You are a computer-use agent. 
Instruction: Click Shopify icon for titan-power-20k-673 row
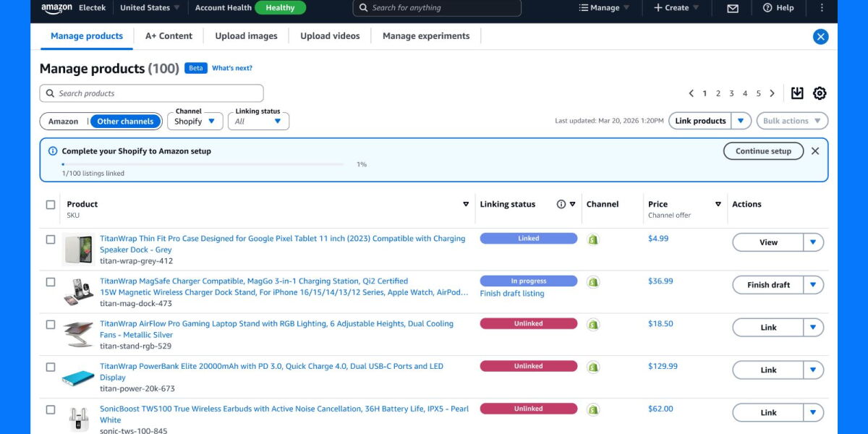pyautogui.click(x=593, y=367)
